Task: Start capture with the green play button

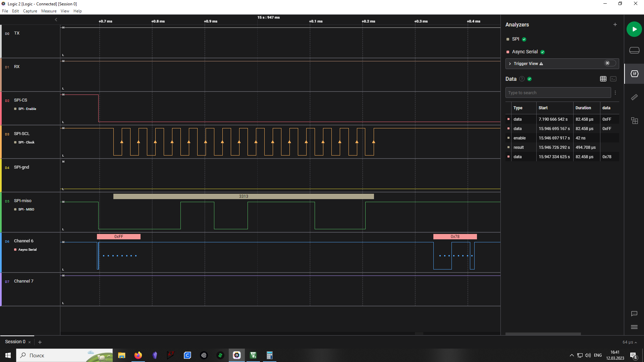Action: [x=634, y=29]
